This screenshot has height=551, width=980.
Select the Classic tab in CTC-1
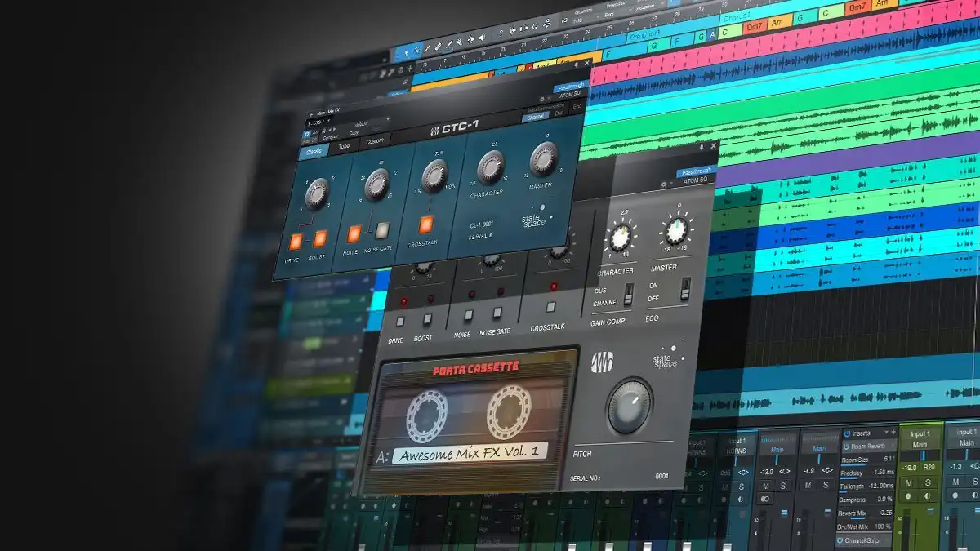point(312,152)
